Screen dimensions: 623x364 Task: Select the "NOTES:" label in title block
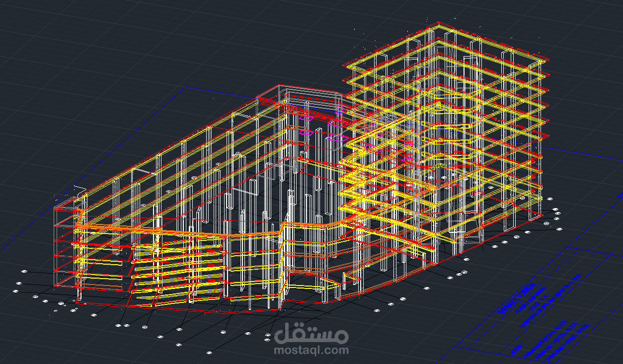click(x=517, y=349)
